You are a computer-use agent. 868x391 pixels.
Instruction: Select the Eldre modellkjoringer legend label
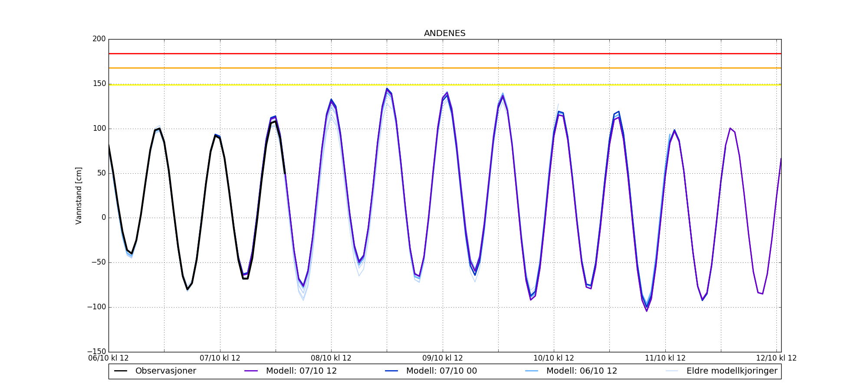click(732, 371)
